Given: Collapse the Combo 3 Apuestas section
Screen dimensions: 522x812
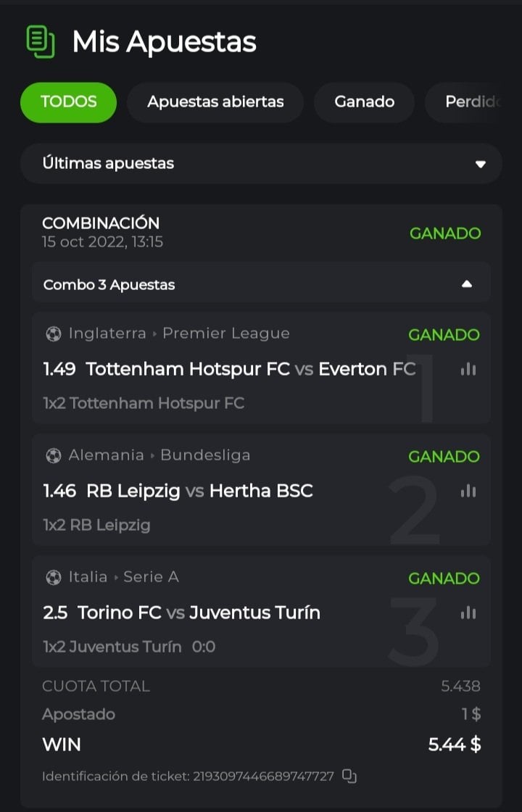Looking at the screenshot, I should coord(467,283).
